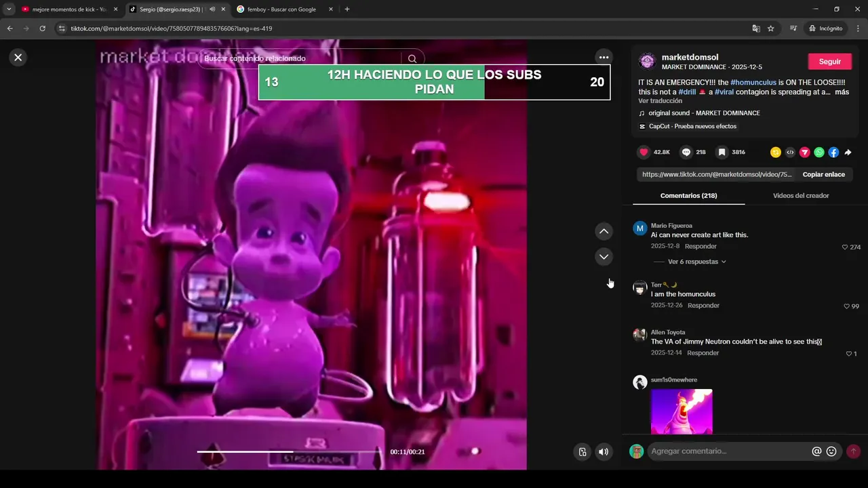Open more share options with the share arrow
868x488 pixels.
(848, 152)
